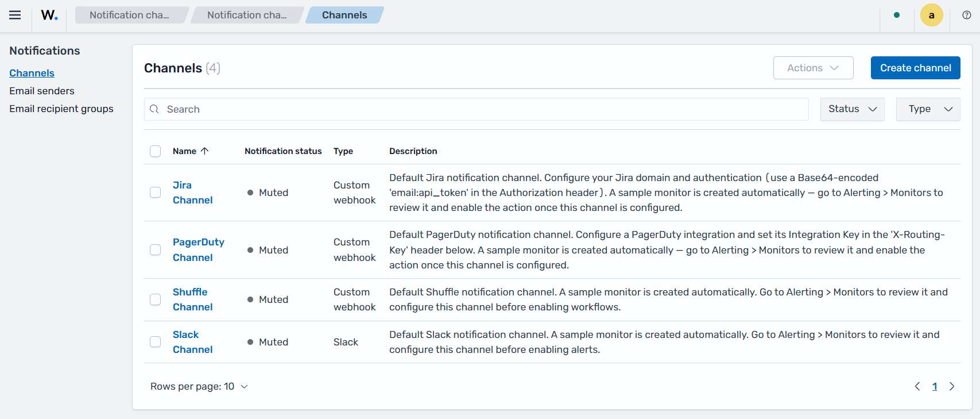
Task: Focus the channel Search field
Action: pyautogui.click(x=477, y=109)
